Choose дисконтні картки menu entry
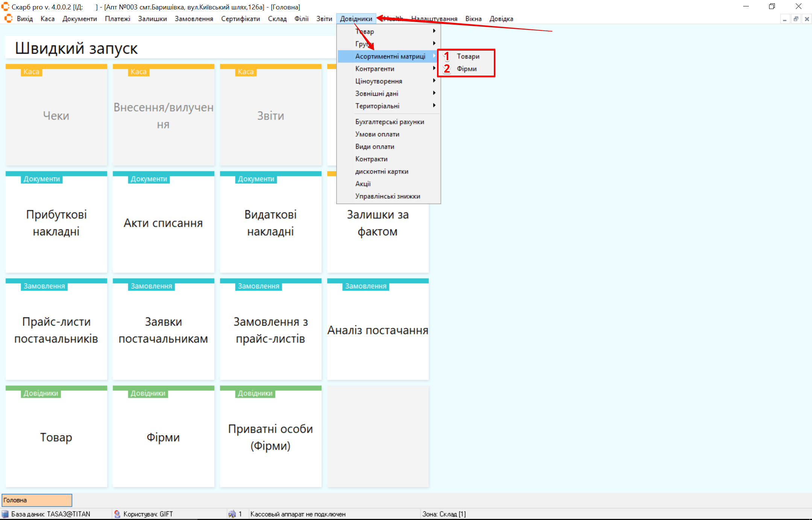 (x=381, y=171)
